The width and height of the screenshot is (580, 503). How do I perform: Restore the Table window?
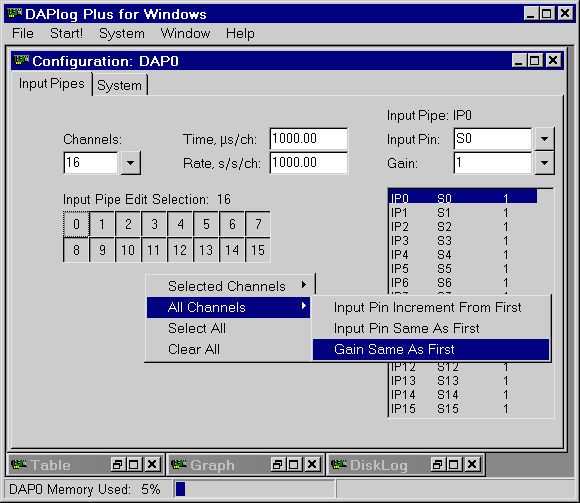tap(118, 464)
